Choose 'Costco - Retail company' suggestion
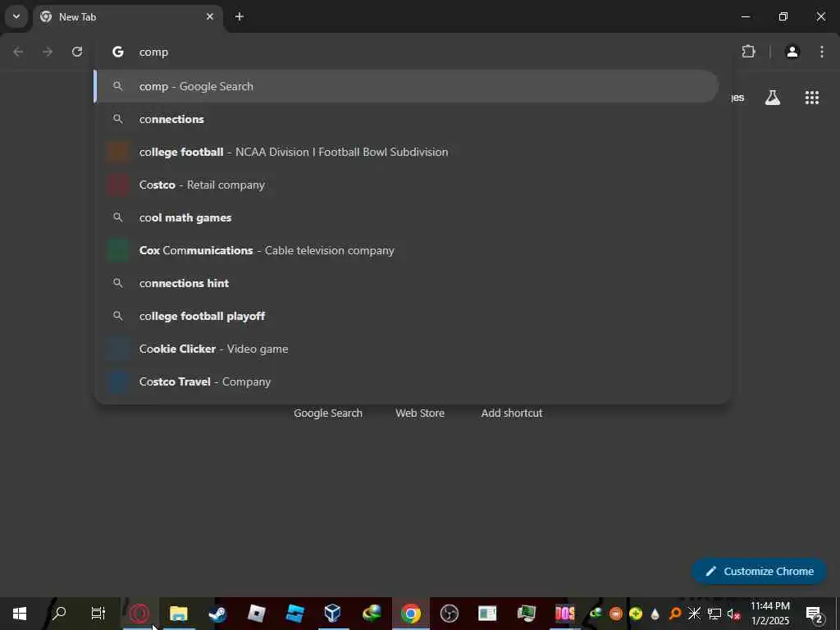 (x=407, y=185)
